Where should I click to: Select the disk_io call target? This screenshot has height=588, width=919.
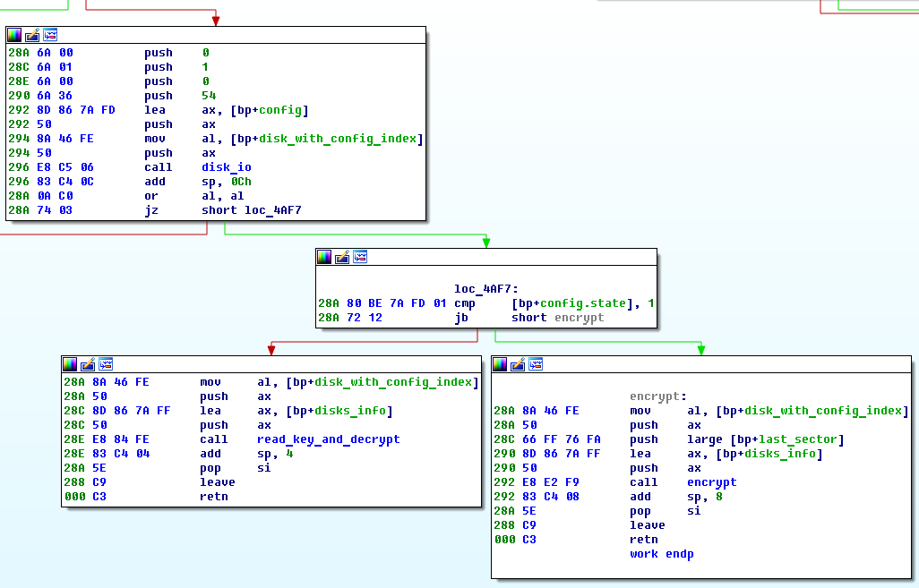227,167
